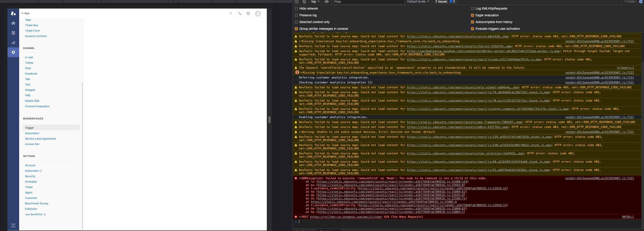This screenshot has height=231, width=644.
Task: Open the LoopCatcherWorker source map link
Action: click(483, 51)
